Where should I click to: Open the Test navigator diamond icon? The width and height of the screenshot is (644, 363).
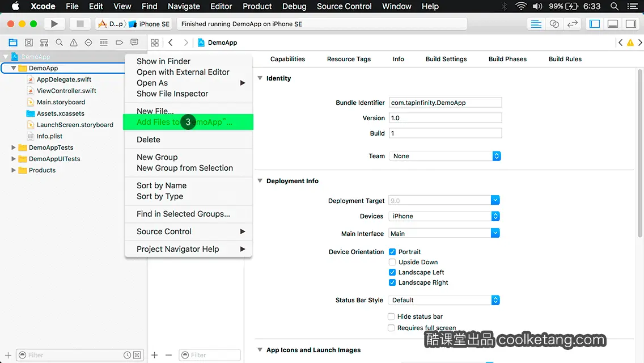pos(88,43)
